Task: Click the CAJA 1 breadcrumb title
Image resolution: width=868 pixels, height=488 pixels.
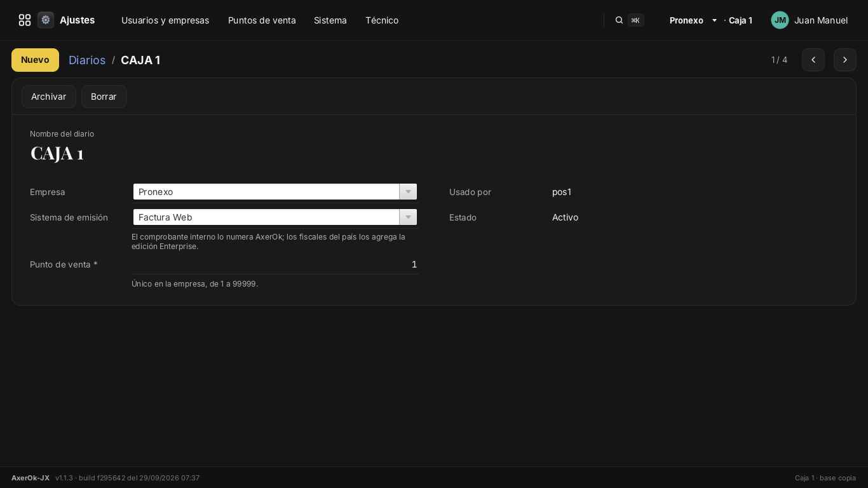Action: pos(140,60)
